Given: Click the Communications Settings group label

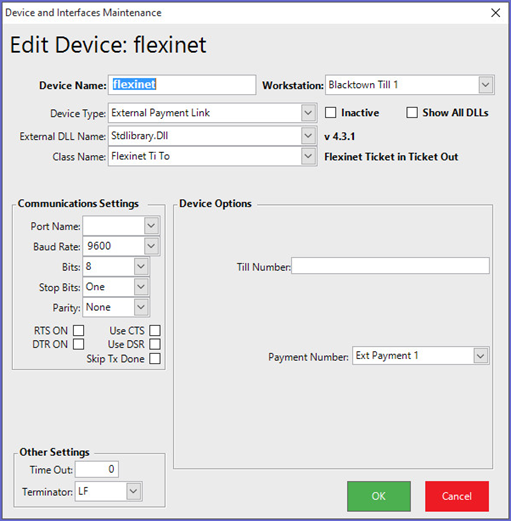Looking at the screenshot, I should coord(78,203).
